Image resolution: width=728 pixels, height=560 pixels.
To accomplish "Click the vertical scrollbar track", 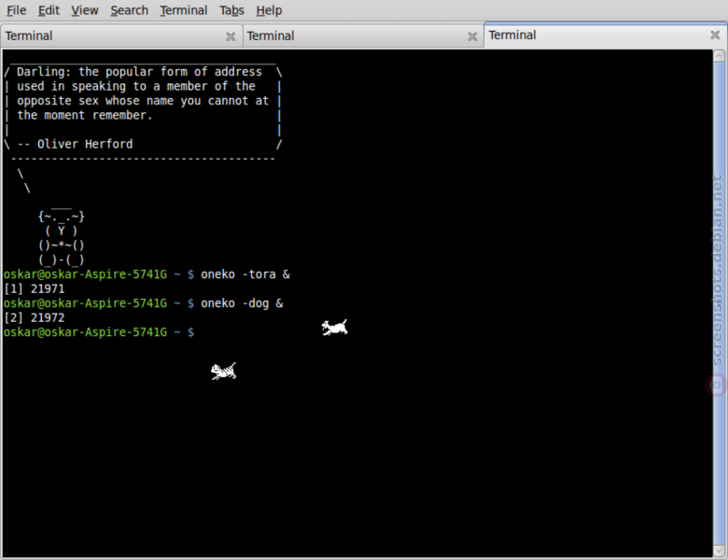I will coord(719,303).
